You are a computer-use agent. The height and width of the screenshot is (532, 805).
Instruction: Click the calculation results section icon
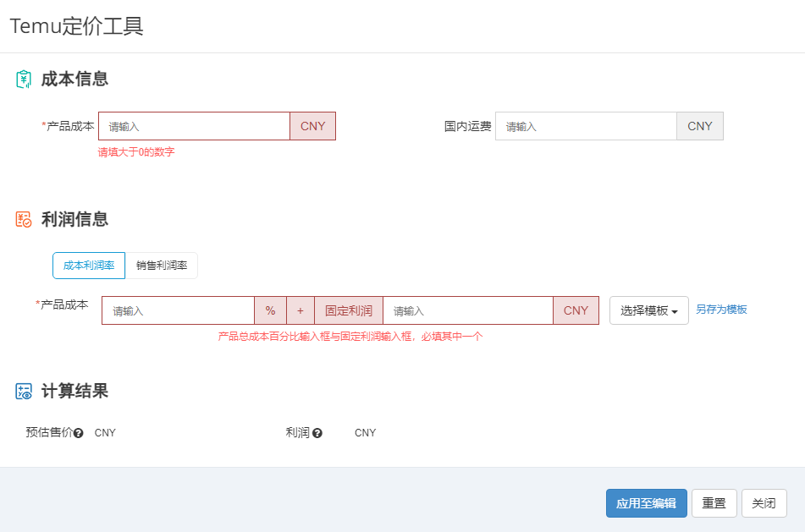[x=24, y=391]
